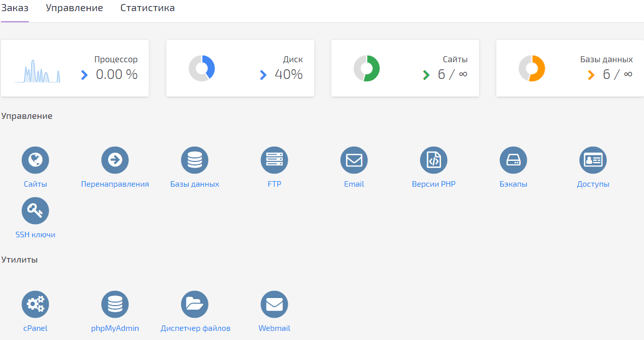Open Диспетчер файлов folder icon
Image resolution: width=644 pixels, height=340 pixels.
click(x=195, y=305)
